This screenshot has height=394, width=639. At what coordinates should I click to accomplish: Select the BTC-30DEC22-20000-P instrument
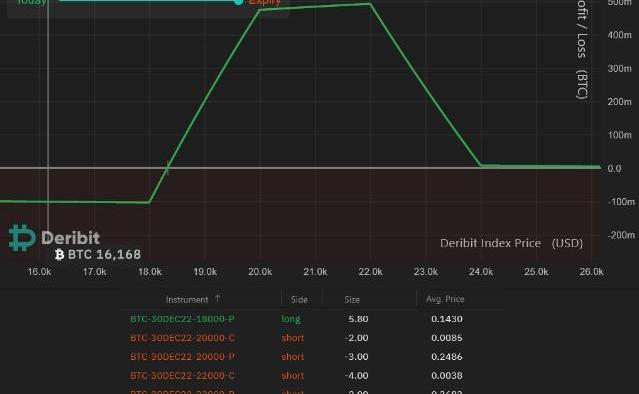coord(182,357)
